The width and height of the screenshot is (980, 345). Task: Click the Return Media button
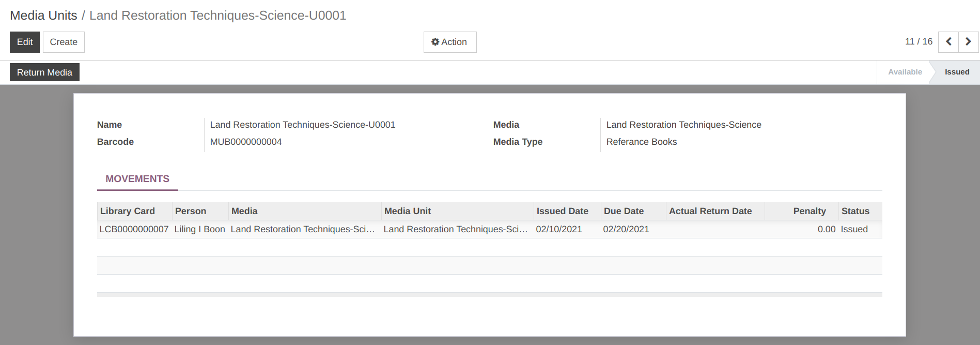[x=44, y=72]
